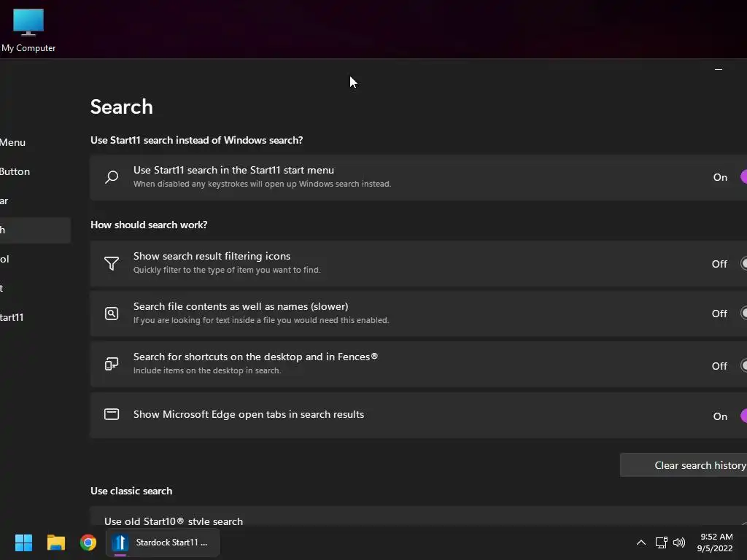Image resolution: width=747 pixels, height=560 pixels.
Task: Minimize the Start11 settings window
Action: [x=719, y=69]
